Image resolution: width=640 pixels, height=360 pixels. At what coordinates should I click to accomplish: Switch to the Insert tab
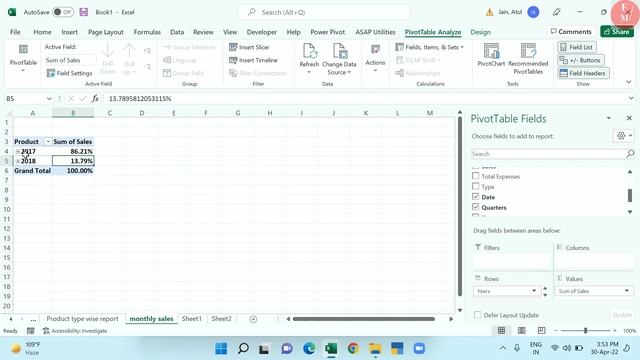(69, 32)
